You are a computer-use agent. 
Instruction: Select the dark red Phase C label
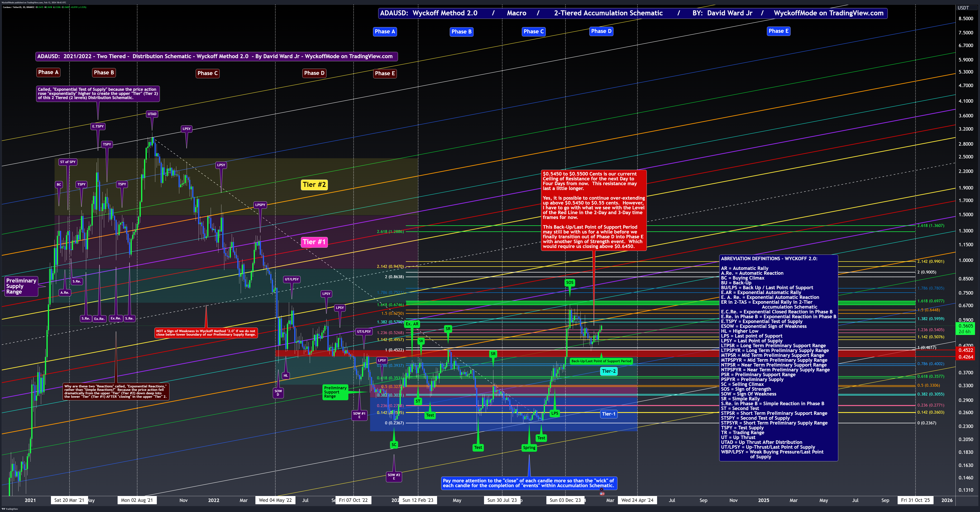point(207,73)
